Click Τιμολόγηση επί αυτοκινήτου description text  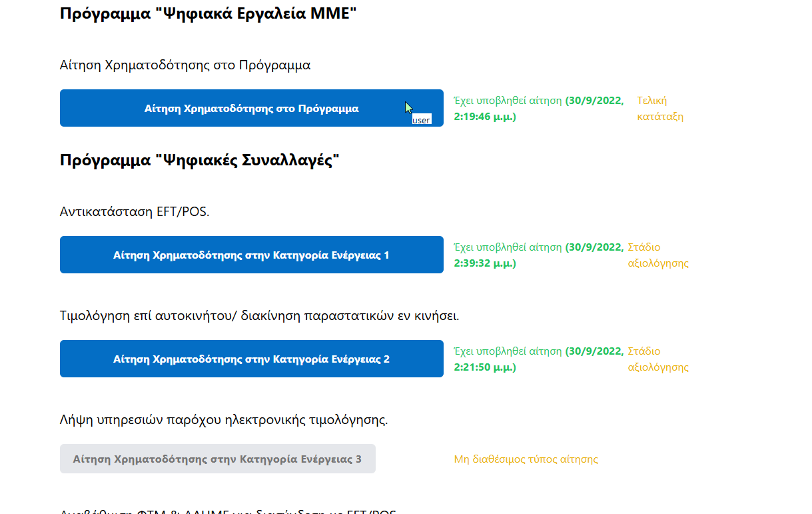click(260, 315)
